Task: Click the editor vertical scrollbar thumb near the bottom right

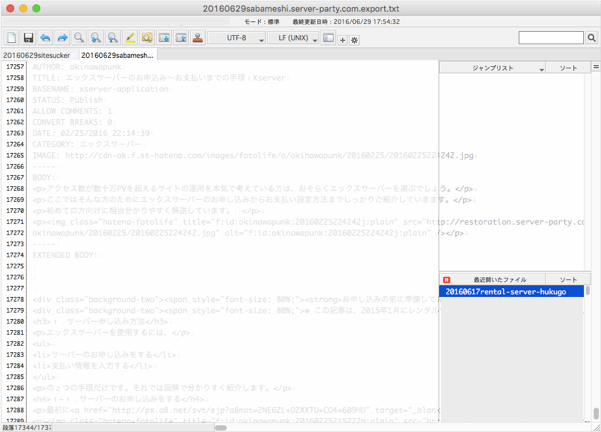Action: (x=596, y=414)
